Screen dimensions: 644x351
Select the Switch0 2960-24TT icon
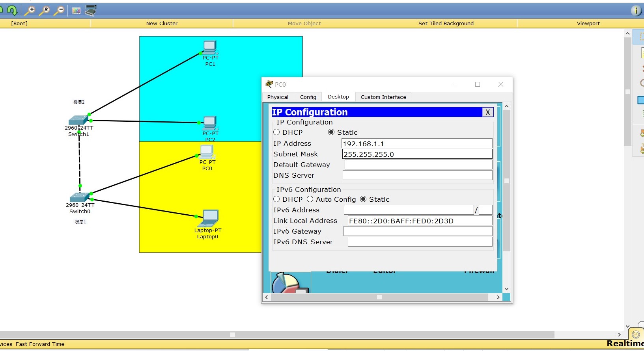pos(79,197)
